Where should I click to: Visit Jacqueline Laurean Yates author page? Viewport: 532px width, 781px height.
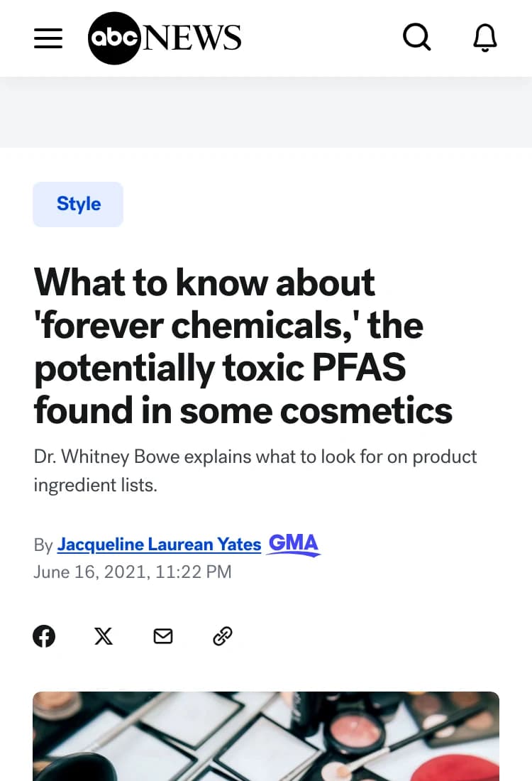click(159, 544)
